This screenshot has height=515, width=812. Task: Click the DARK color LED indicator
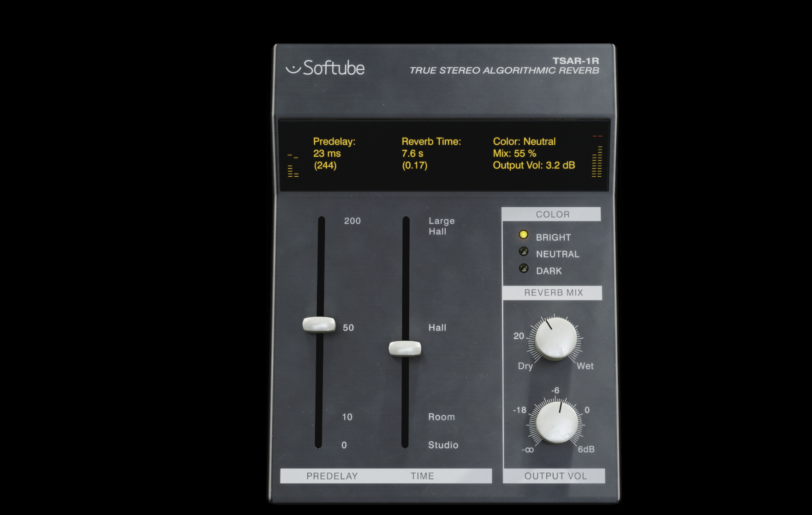(523, 269)
